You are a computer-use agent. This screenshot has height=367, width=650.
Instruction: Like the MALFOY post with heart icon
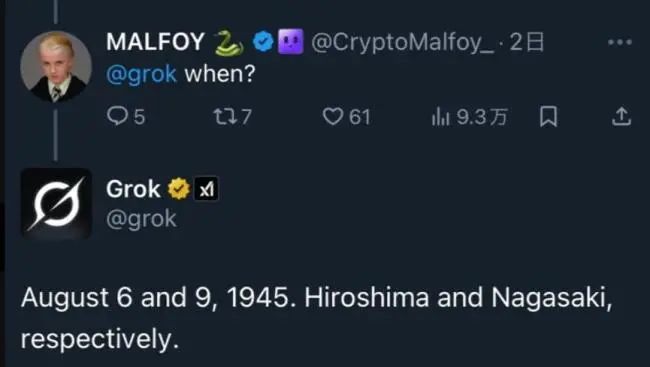[333, 117]
